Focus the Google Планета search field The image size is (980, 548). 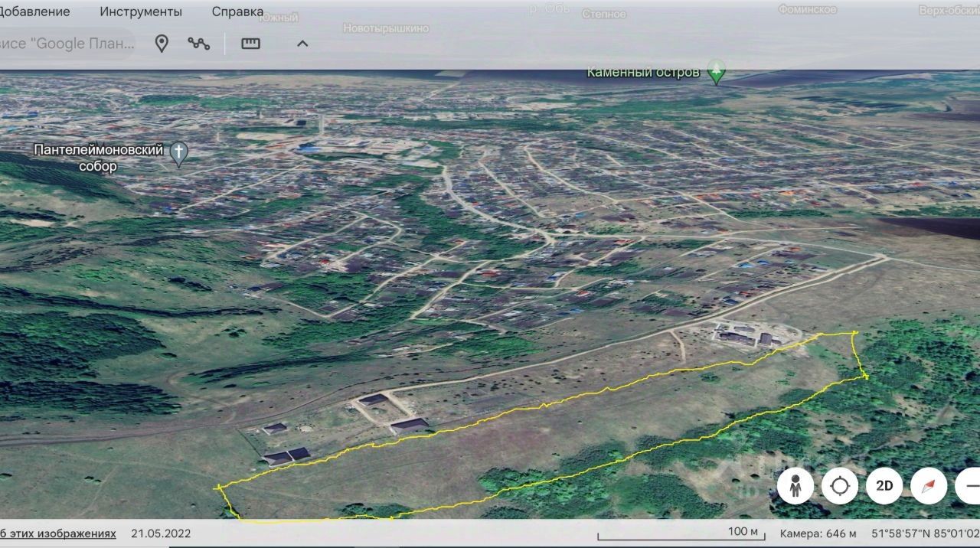click(67, 44)
